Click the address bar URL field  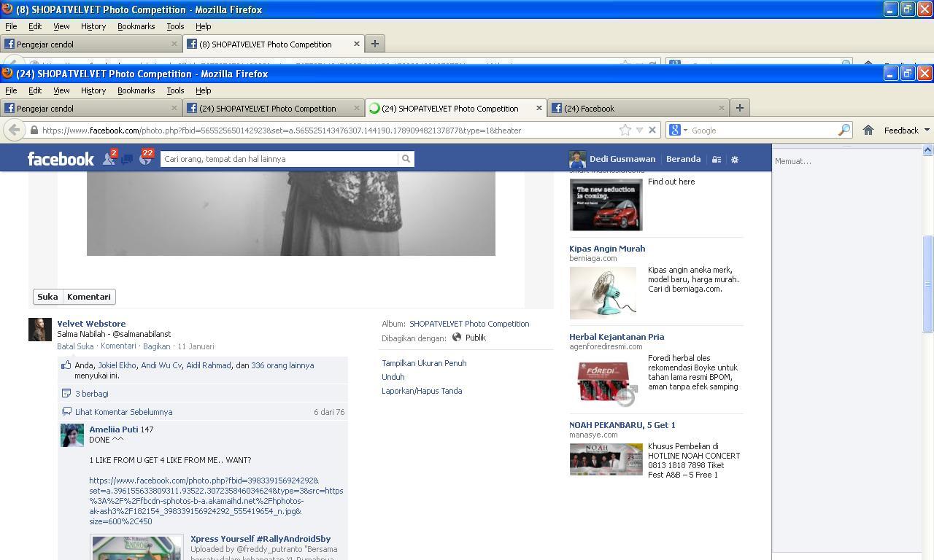(x=328, y=130)
